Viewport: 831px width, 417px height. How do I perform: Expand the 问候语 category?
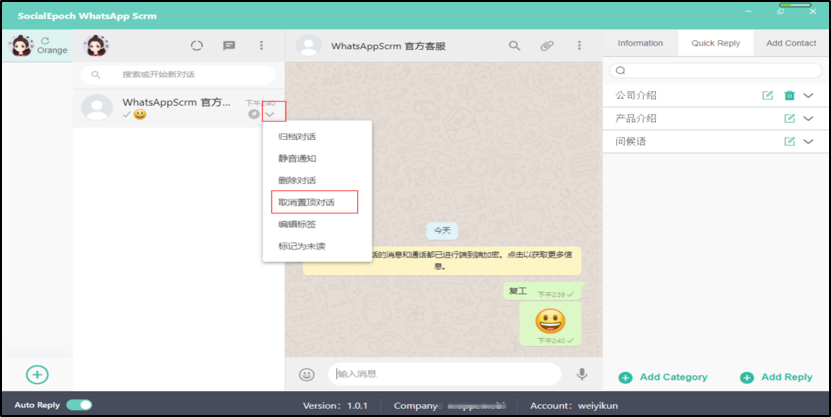pos(808,142)
